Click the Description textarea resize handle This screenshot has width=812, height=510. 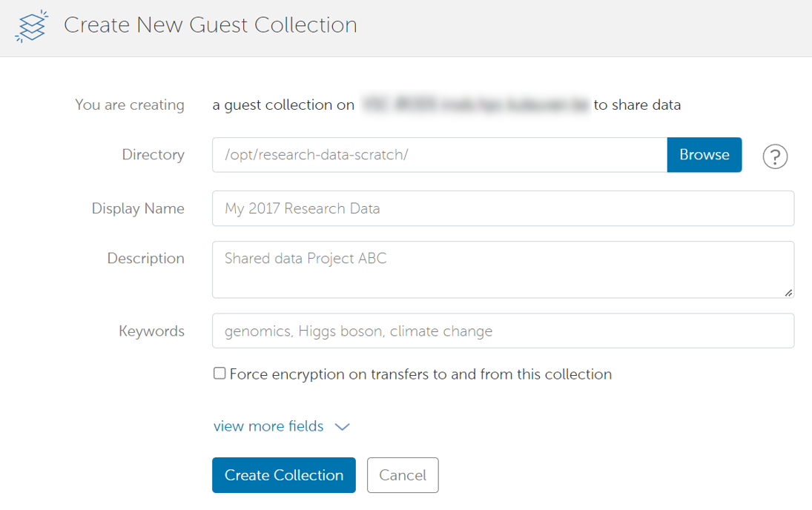pos(788,293)
